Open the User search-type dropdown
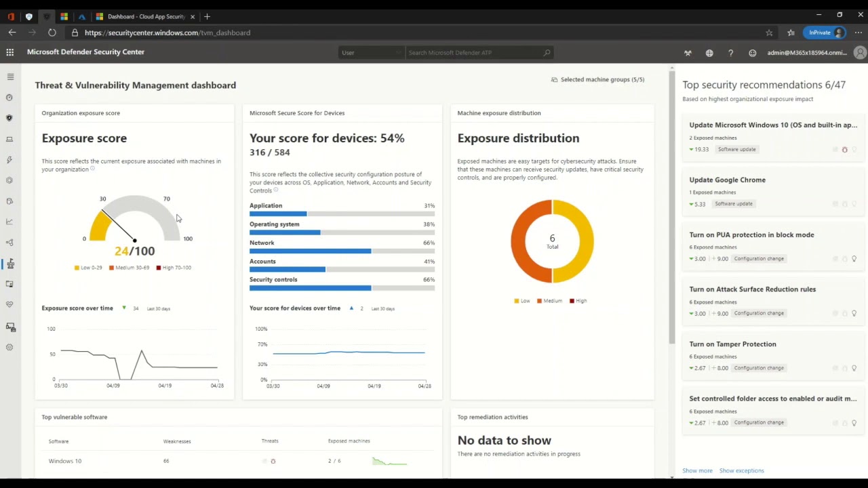The image size is (868, 488). (372, 53)
